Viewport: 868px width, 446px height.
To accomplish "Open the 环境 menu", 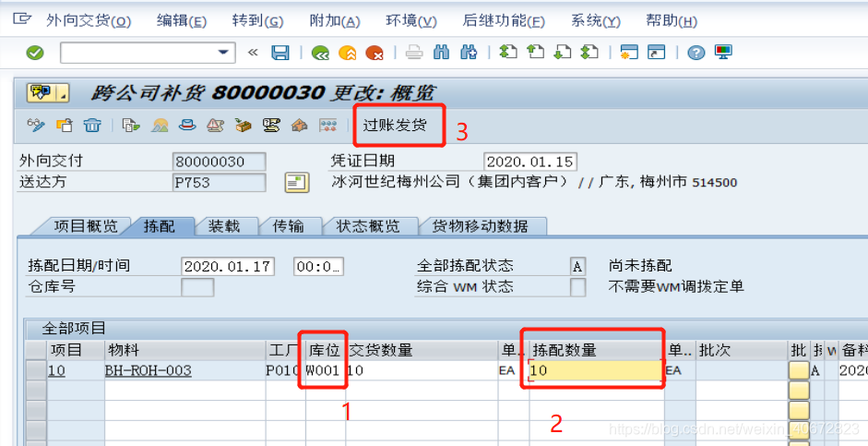I will (x=410, y=21).
